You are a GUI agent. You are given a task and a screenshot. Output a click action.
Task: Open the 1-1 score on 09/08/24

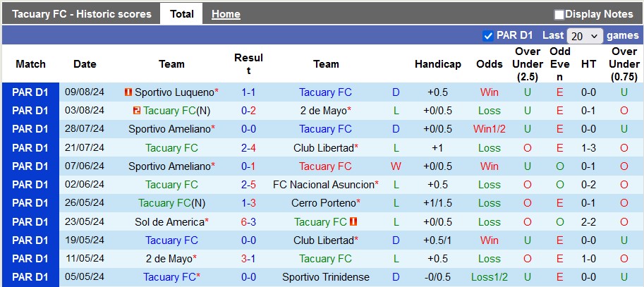[248, 92]
